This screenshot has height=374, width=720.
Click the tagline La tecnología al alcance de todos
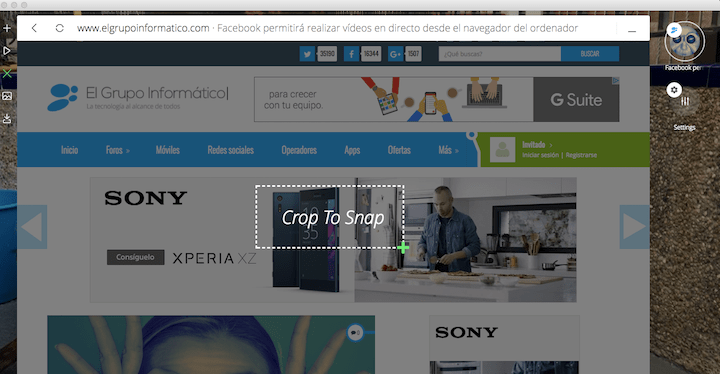click(x=133, y=107)
